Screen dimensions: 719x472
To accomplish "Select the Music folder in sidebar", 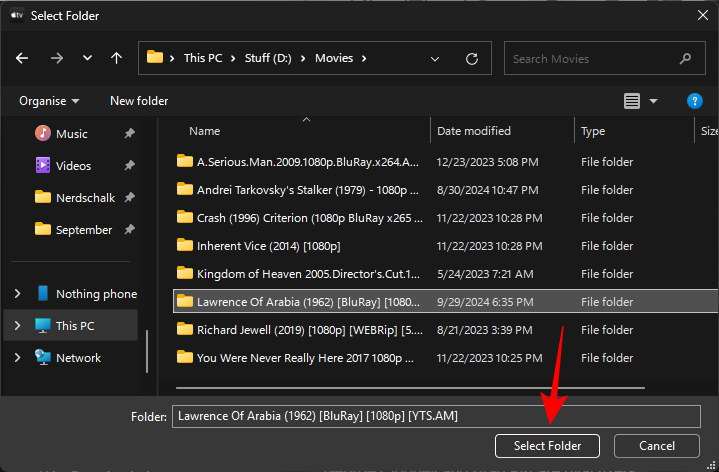I will point(71,134).
